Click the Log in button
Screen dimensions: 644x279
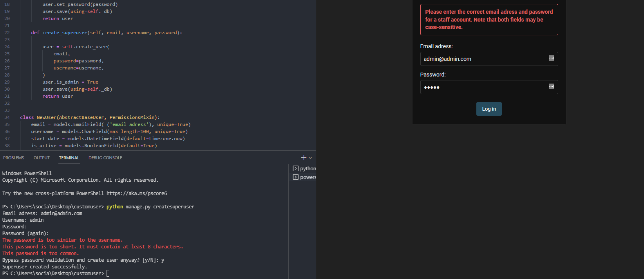(489, 109)
